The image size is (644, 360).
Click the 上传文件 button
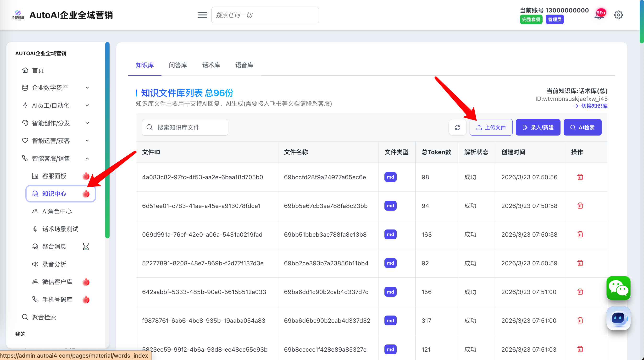(491, 127)
